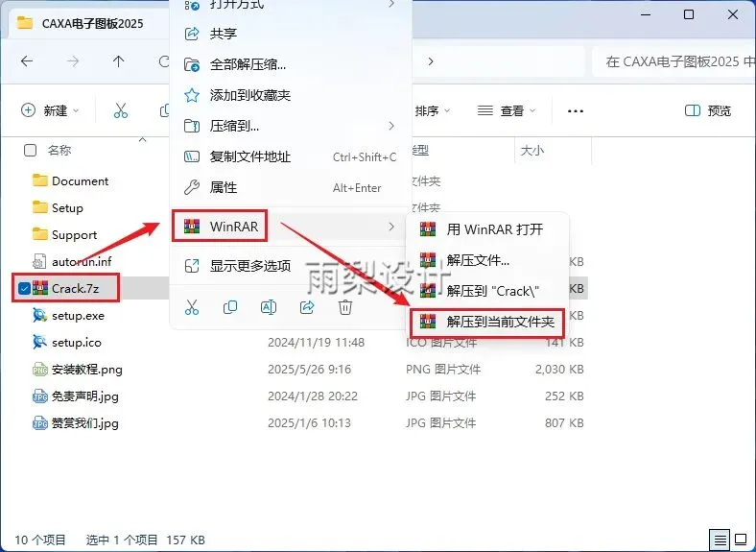Click Share icon in context menu bottom row
756x552 pixels.
307,307
